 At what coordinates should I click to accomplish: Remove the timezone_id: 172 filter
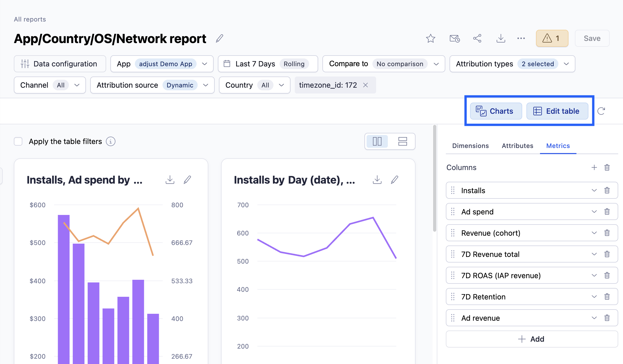366,85
